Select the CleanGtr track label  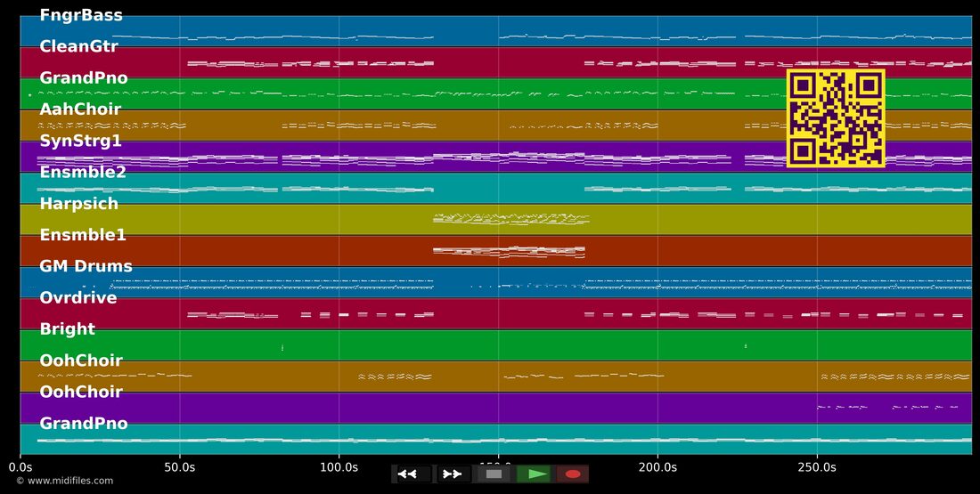(78, 46)
